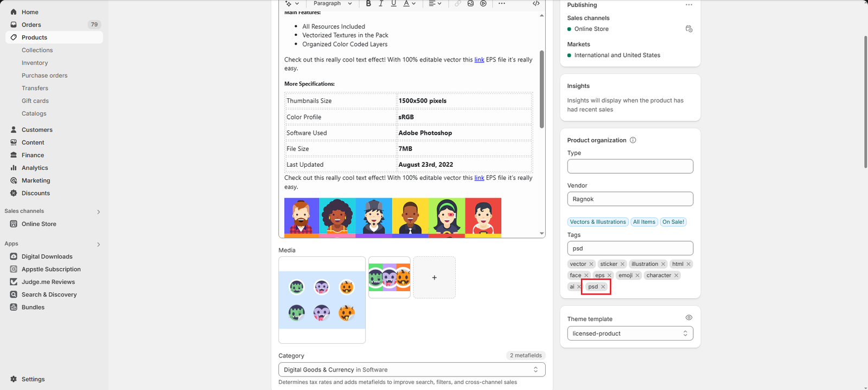
Task: Open more formatting options ellipsis
Action: (502, 3)
